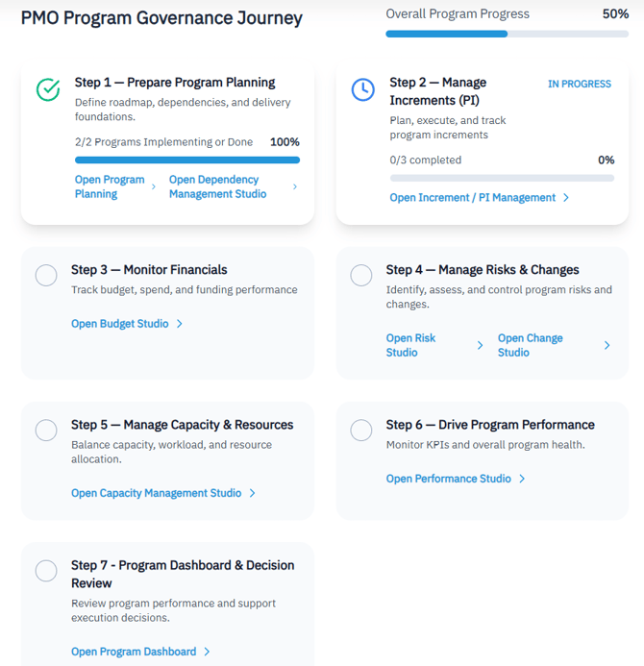Click the IN PROGRESS status badge
The image size is (644, 666).
(579, 84)
